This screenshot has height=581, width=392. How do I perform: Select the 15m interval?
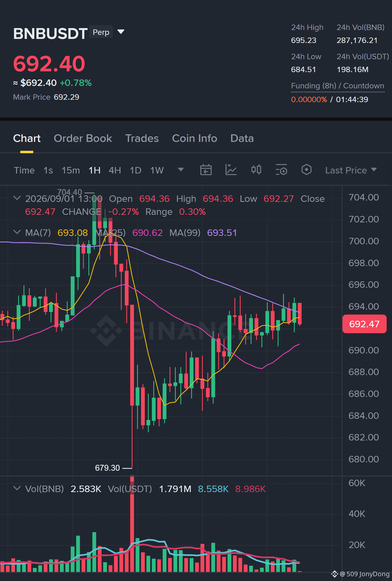71,170
